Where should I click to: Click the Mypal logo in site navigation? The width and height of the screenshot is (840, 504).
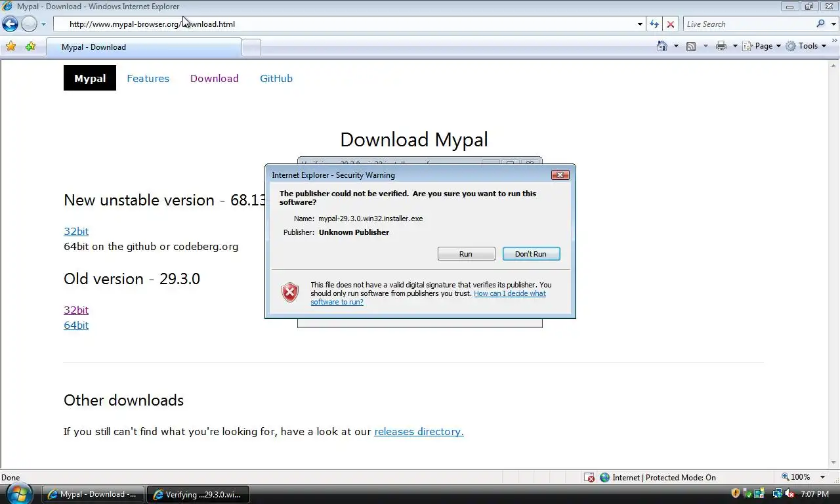90,78
